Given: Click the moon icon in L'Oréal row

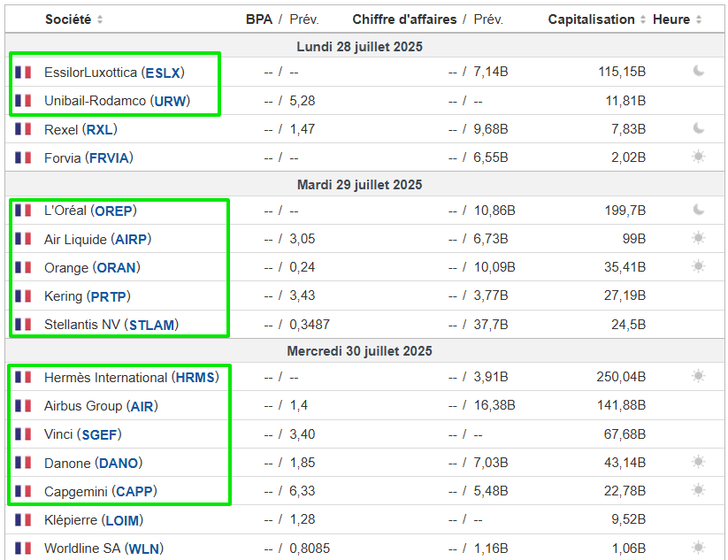Looking at the screenshot, I should [x=699, y=211].
